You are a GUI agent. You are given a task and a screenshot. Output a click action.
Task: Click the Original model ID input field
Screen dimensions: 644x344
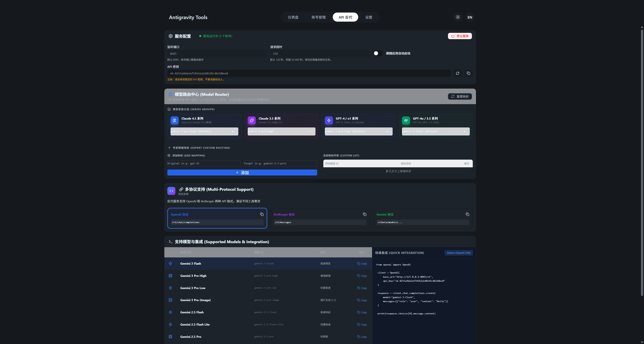(x=204, y=163)
